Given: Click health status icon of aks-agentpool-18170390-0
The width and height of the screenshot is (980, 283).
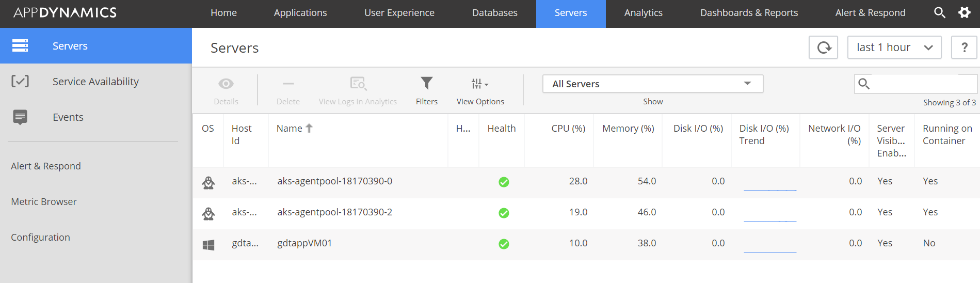Looking at the screenshot, I should (x=504, y=182).
